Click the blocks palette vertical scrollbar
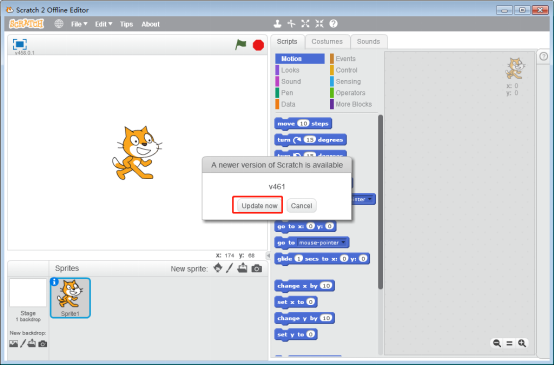Image resolution: width=554 pixels, height=365 pixels. pos(380,201)
